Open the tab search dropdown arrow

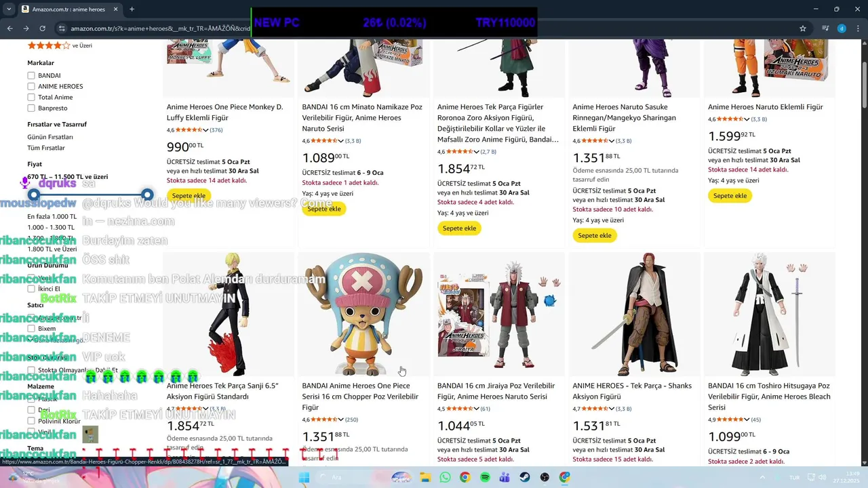pyautogui.click(x=8, y=9)
